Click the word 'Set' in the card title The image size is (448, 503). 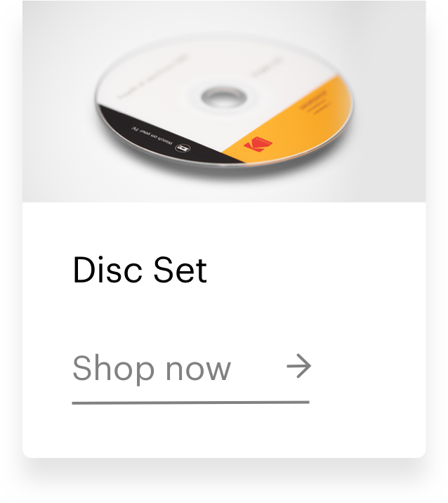pyautogui.click(x=180, y=270)
